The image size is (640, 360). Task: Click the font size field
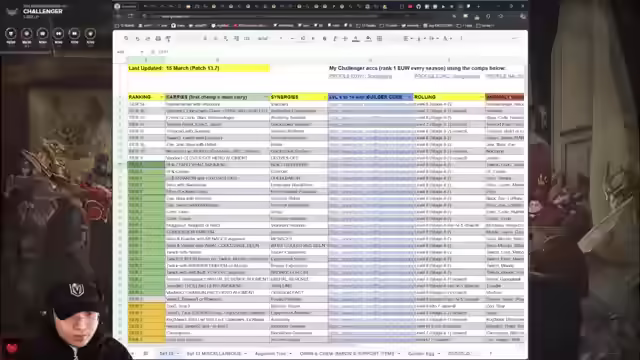(303, 38)
